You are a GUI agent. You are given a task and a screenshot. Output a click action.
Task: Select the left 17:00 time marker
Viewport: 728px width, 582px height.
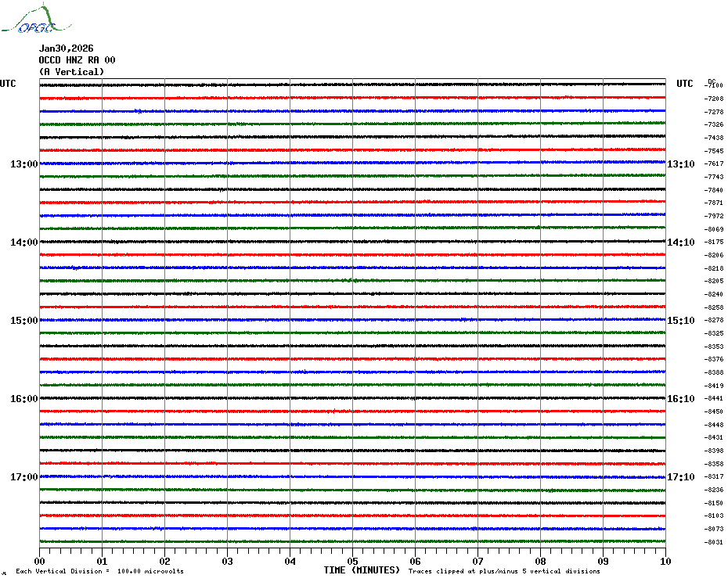(x=23, y=477)
